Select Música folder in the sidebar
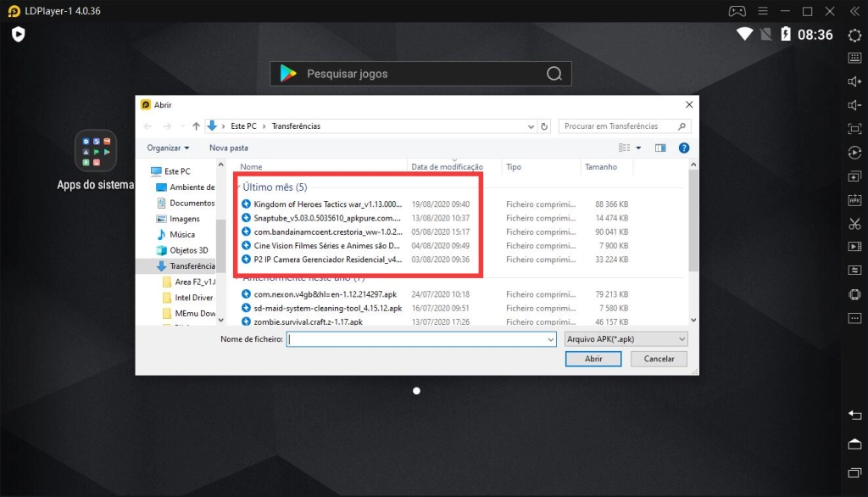The height and width of the screenshot is (497, 868). pyautogui.click(x=181, y=234)
